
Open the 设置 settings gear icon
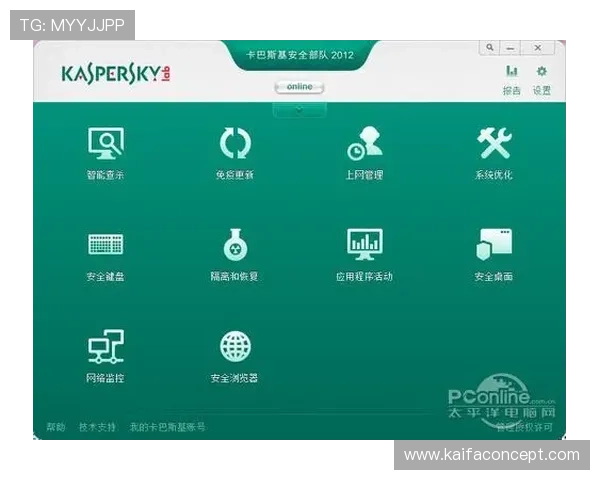(x=541, y=71)
